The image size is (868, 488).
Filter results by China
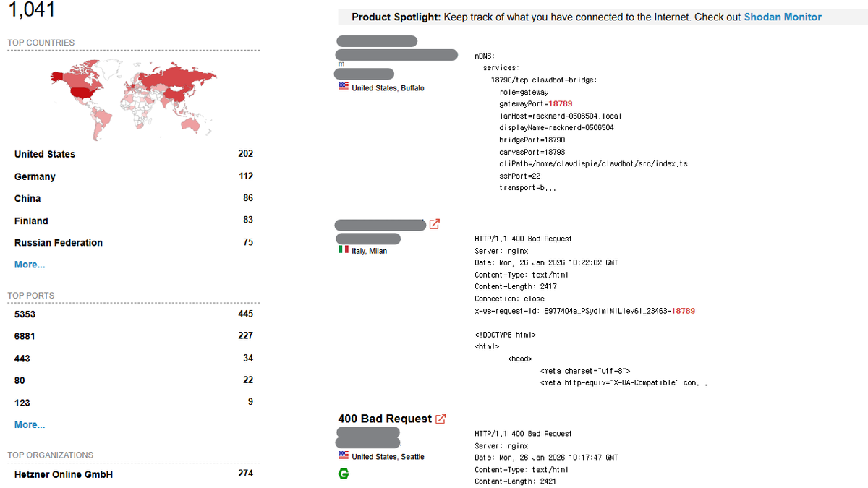tap(27, 198)
